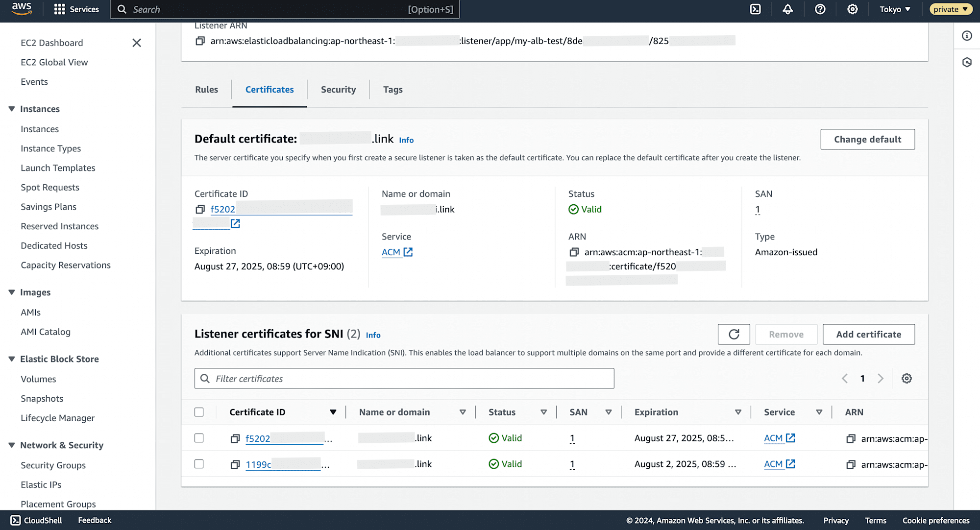The width and height of the screenshot is (980, 530).
Task: Switch to the Rules tab
Action: tap(207, 90)
